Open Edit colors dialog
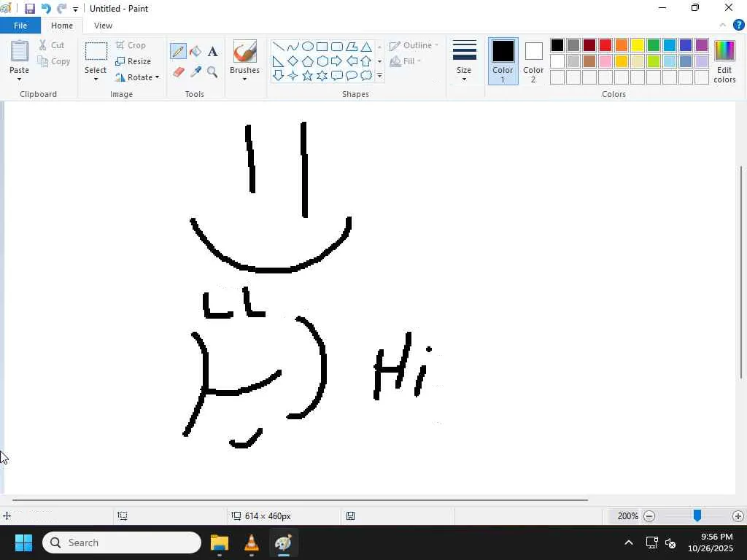This screenshot has height=560, width=747. point(724,62)
